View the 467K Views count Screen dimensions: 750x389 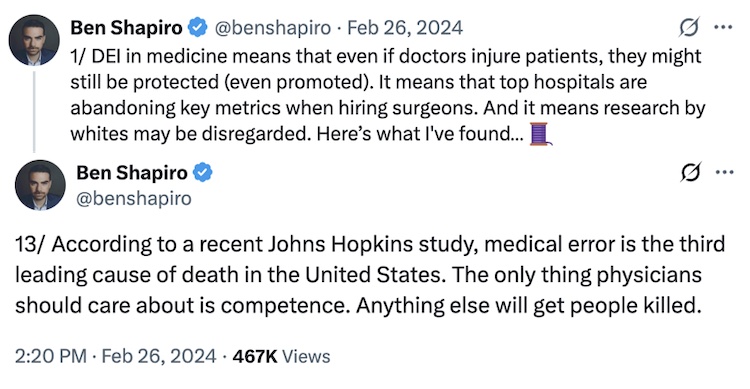tap(281, 356)
